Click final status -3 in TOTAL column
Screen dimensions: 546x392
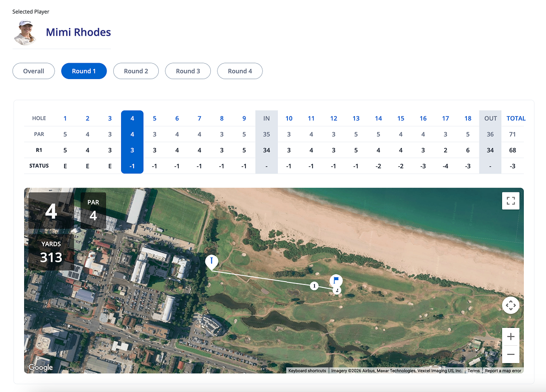click(x=513, y=166)
